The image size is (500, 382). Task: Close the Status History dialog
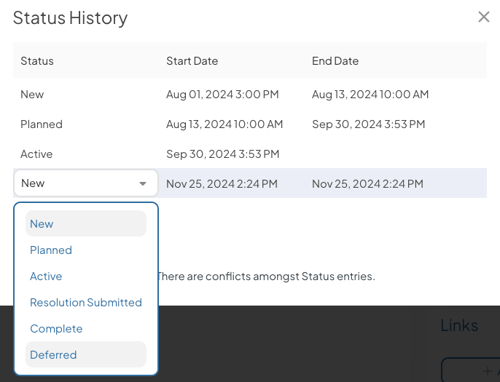pyautogui.click(x=484, y=17)
